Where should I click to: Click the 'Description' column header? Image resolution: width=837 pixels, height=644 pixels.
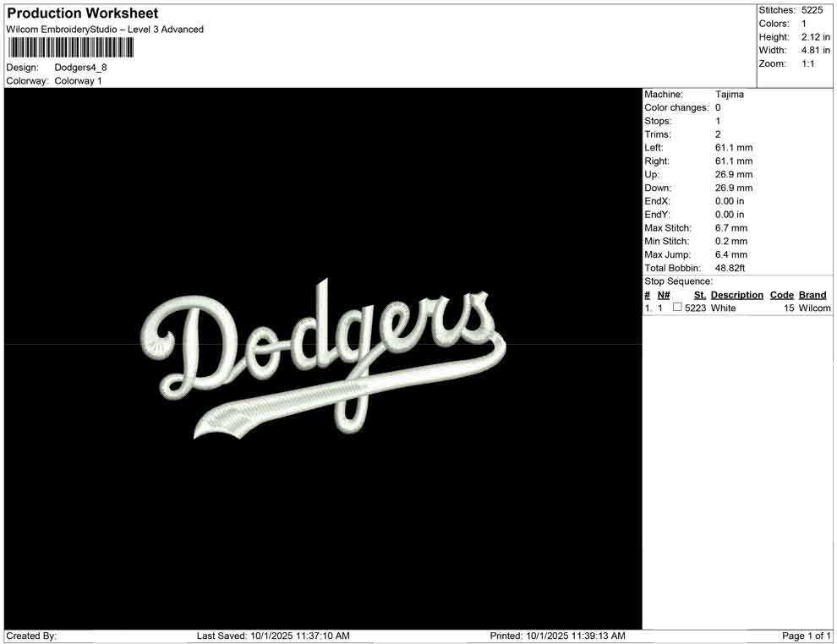coord(736,295)
